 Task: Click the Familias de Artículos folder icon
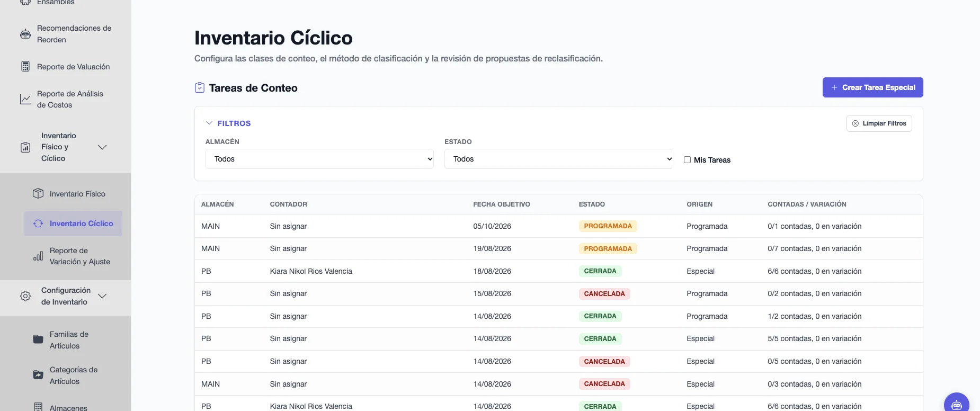[38, 339]
